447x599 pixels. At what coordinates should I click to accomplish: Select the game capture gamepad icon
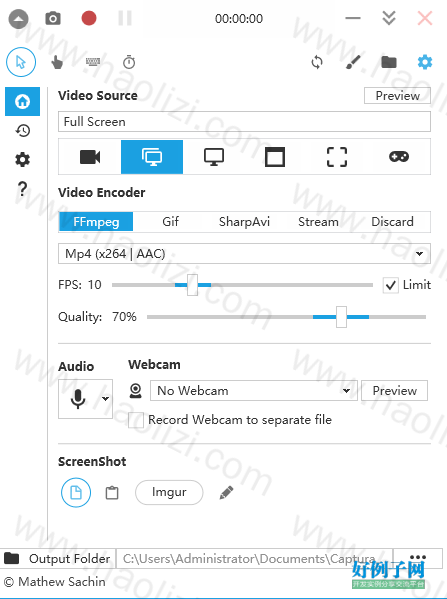(x=399, y=157)
